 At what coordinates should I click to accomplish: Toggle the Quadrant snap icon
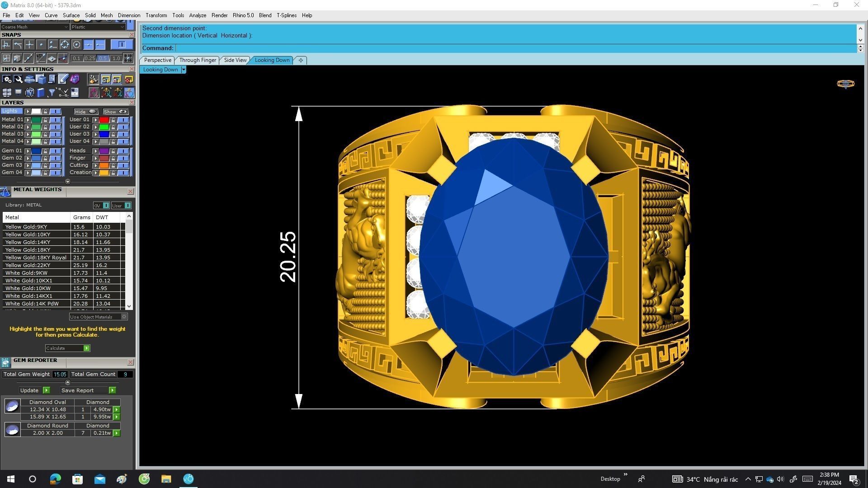pyautogui.click(x=65, y=44)
